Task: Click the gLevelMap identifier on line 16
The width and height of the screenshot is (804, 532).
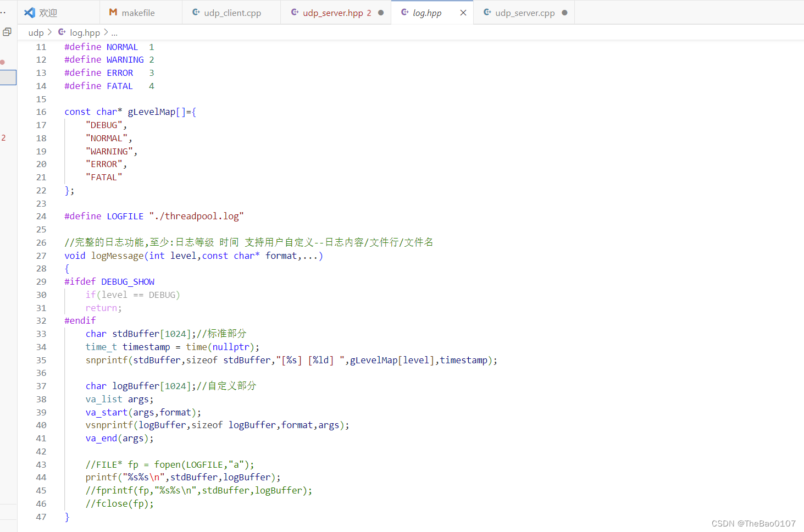Action: [152, 112]
